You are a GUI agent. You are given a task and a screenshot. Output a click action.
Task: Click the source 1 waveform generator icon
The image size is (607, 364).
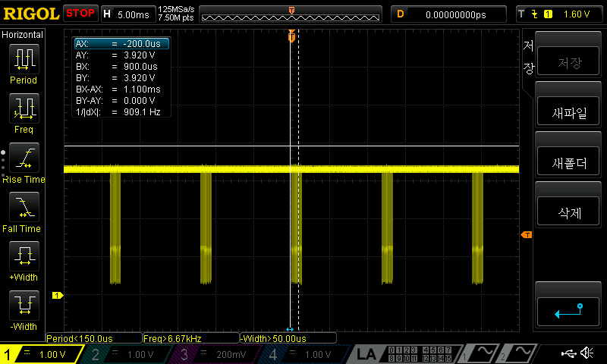(x=480, y=353)
